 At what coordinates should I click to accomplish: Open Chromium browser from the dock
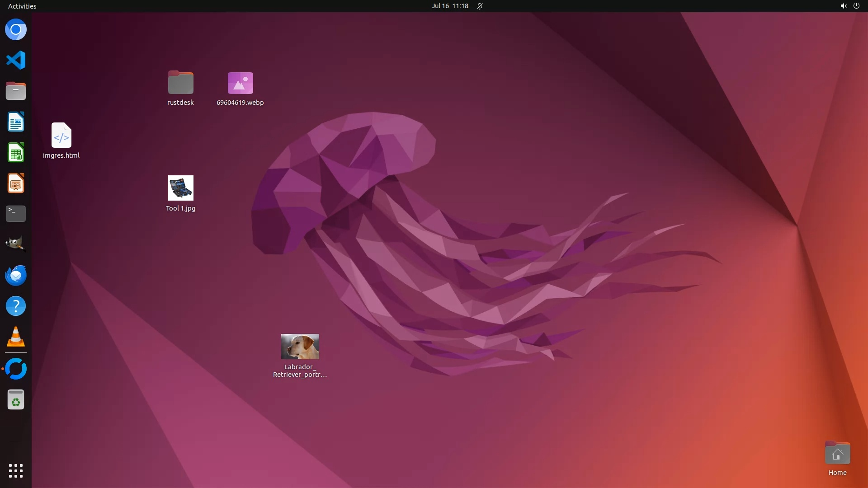click(x=16, y=30)
